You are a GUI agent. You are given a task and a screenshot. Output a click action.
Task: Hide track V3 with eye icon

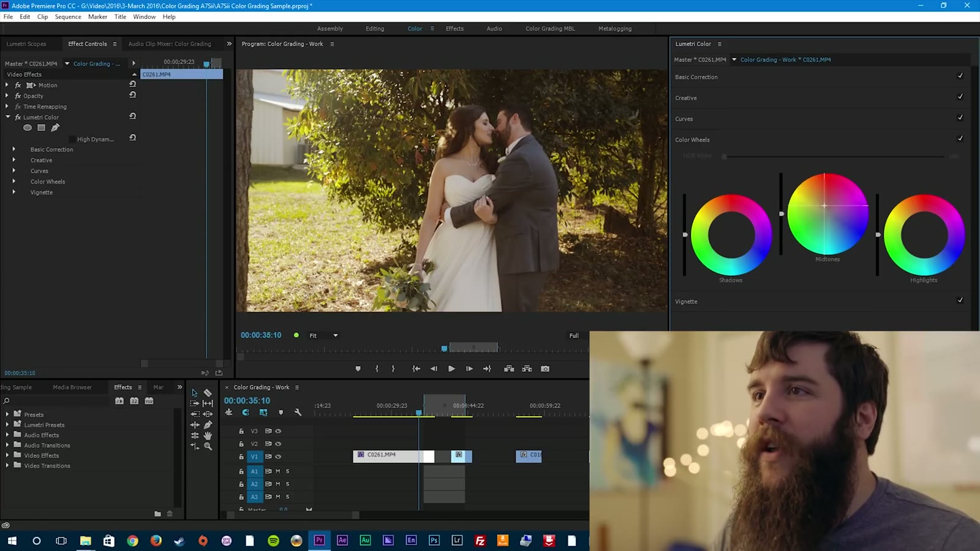click(278, 431)
